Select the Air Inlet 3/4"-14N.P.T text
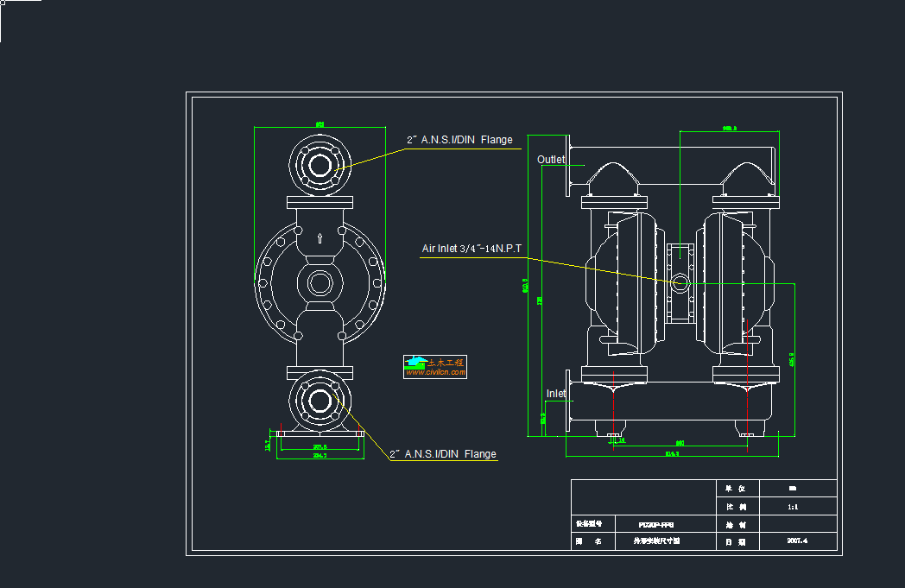 [x=471, y=249]
